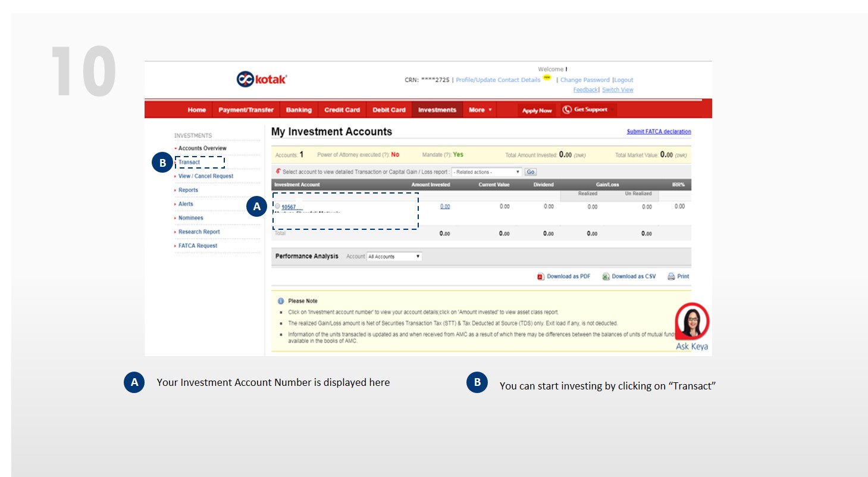Image resolution: width=868 pixels, height=477 pixels.
Task: Switch to the Payment/Transfer tab
Action: 246,110
